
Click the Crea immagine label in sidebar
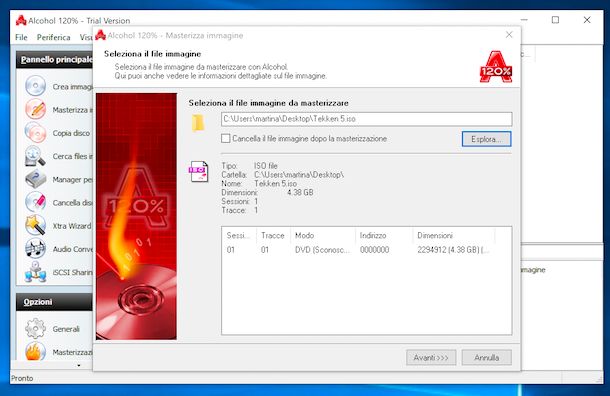[x=73, y=86]
